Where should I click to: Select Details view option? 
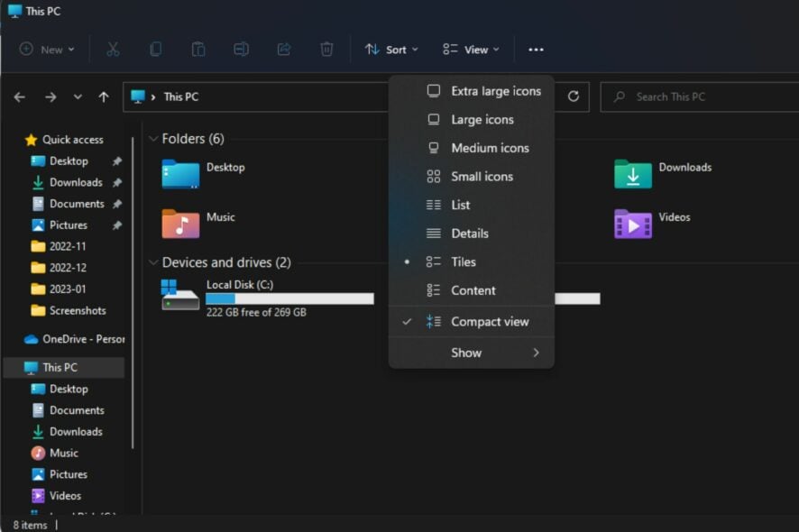click(472, 234)
